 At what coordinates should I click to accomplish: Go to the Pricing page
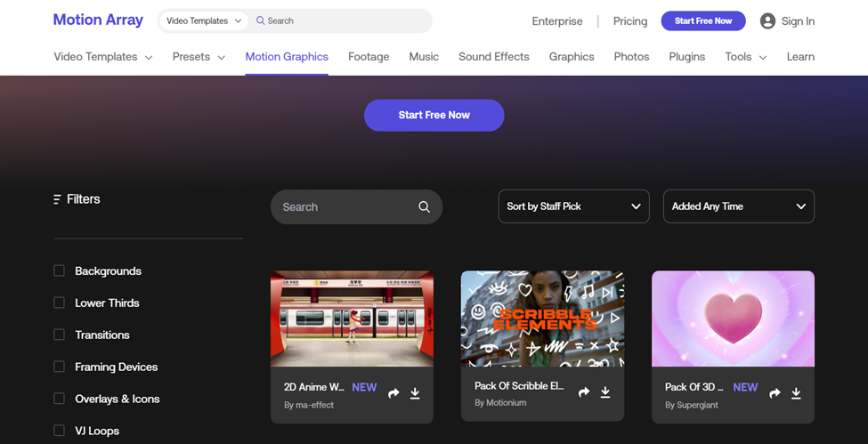[630, 21]
